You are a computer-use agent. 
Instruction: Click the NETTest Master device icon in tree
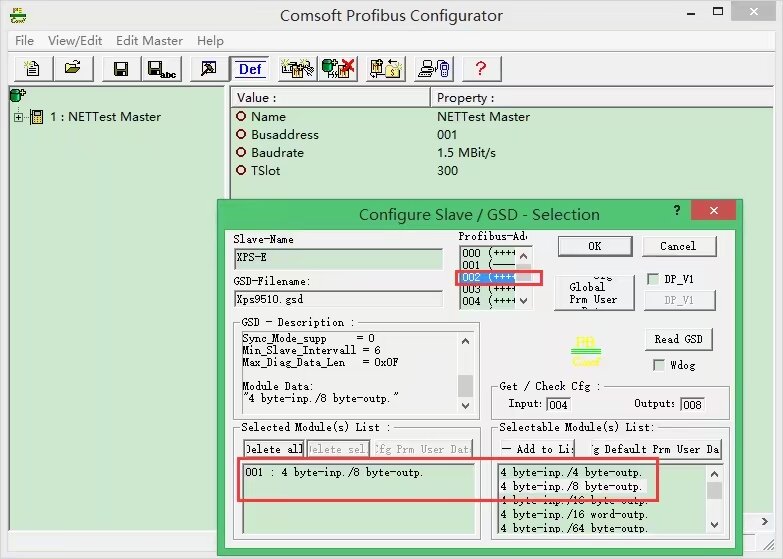[x=37, y=117]
